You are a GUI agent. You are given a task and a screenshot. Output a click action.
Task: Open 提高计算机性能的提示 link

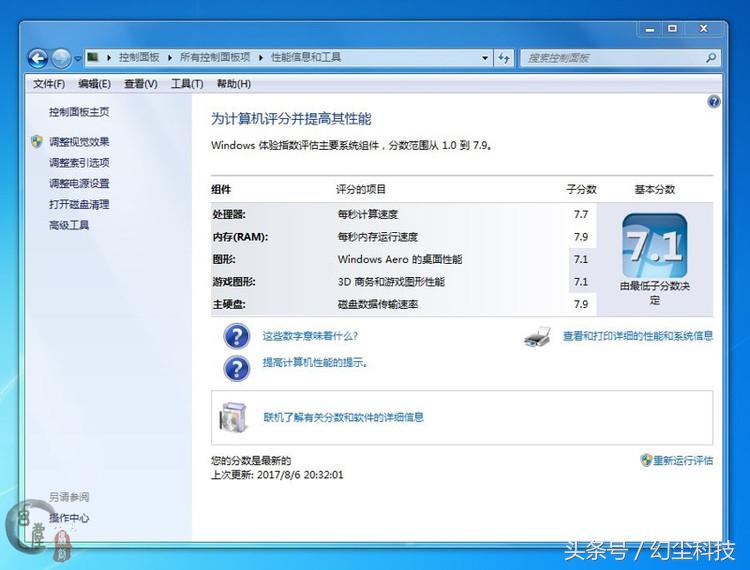pos(315,362)
